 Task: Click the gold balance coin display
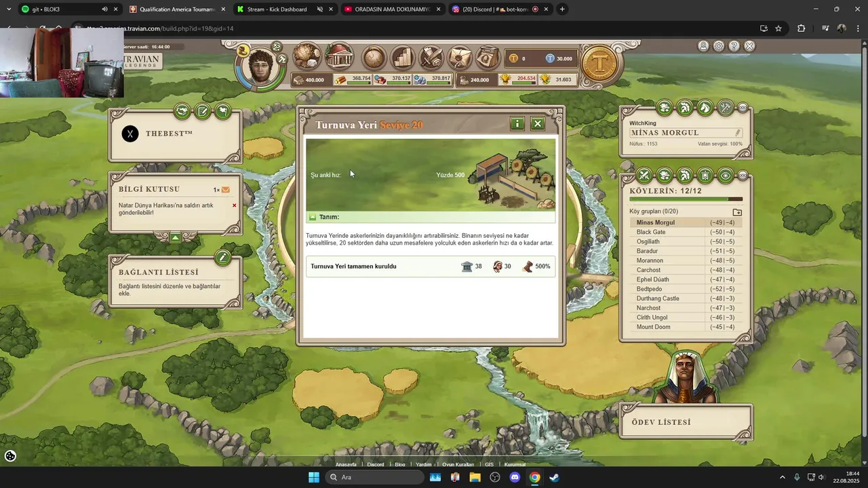519,58
